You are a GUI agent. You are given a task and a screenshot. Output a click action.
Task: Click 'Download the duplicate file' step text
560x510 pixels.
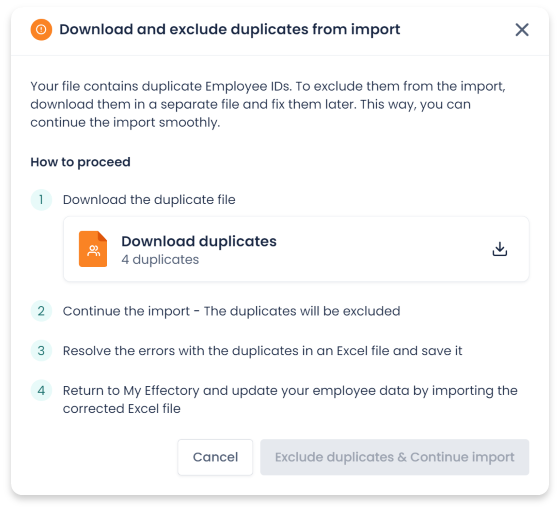tap(149, 200)
